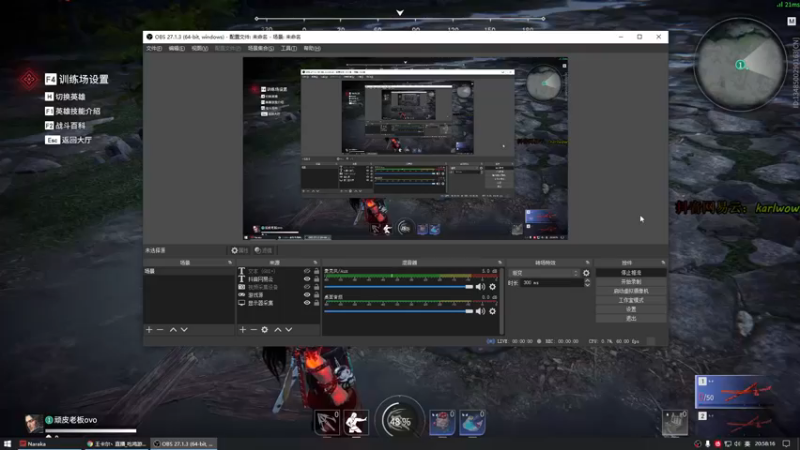Viewport: 800px width, 450px height.
Task: Click the 开始录制 button
Action: [x=631, y=282]
